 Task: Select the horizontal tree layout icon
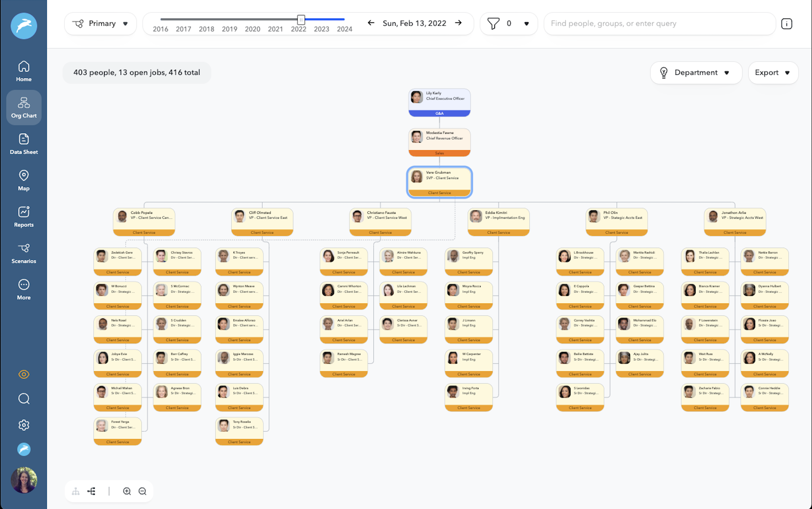click(x=91, y=491)
